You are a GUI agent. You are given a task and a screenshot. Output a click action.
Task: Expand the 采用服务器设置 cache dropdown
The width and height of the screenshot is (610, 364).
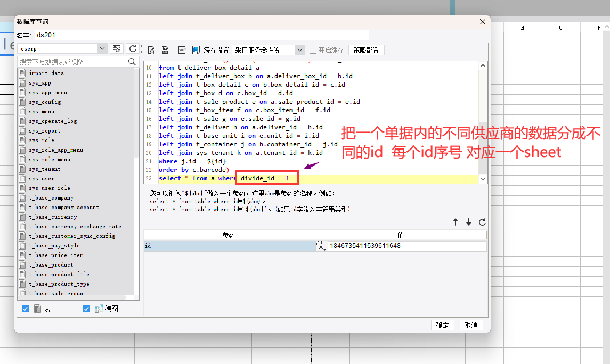[x=300, y=50]
